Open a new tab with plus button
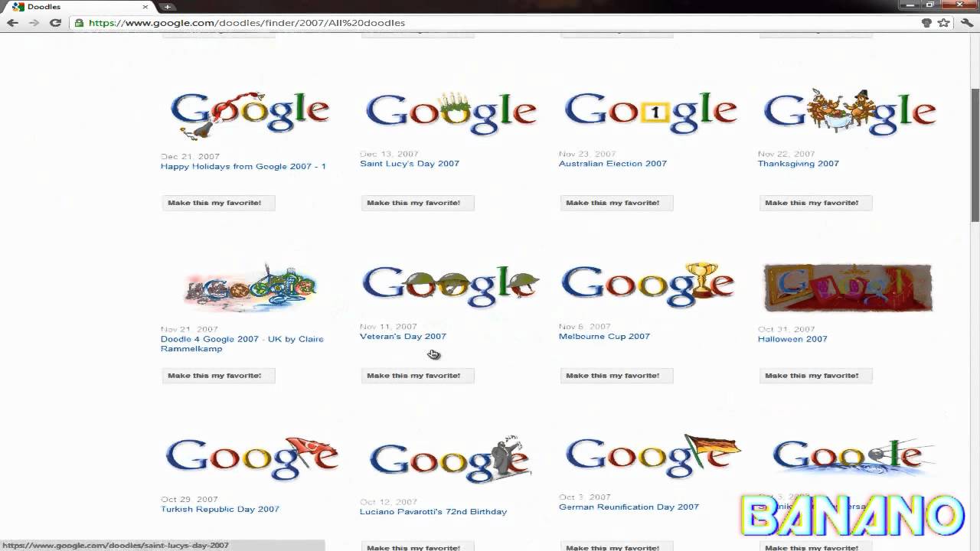 (x=167, y=7)
